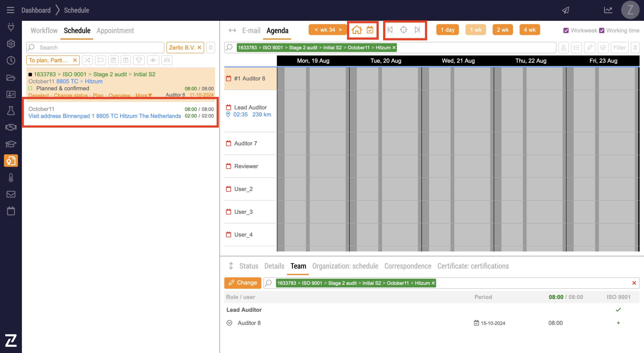Screen dimensions: 644x353
Task: Switch to the Appointment tab
Action: pyautogui.click(x=115, y=30)
